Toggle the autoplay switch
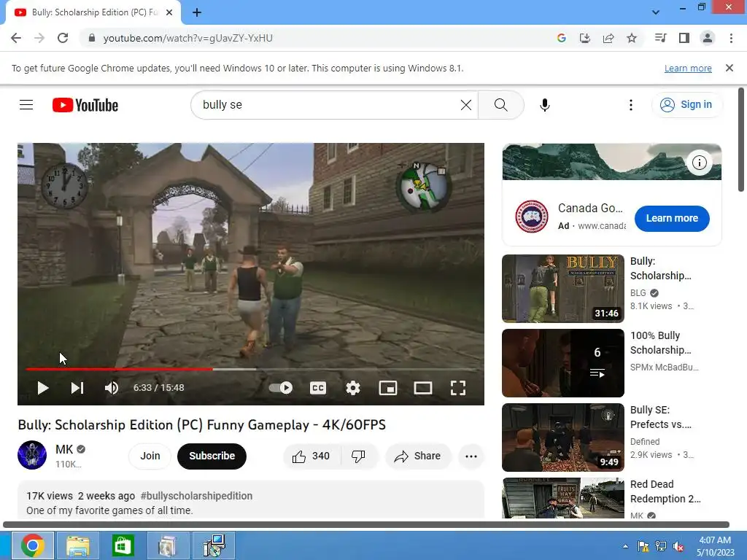Screen dimensions: 747x560 [281, 388]
